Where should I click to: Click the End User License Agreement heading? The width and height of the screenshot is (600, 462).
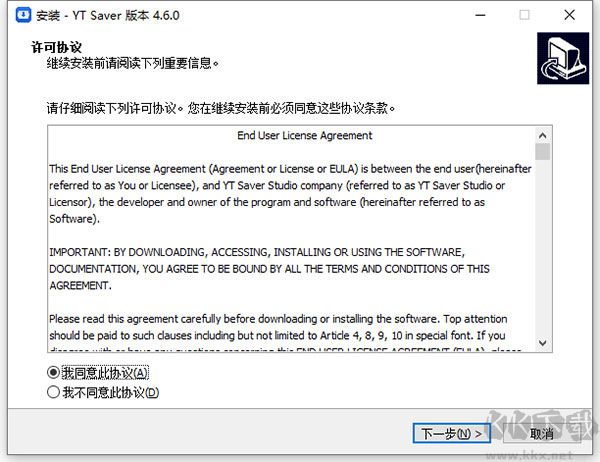tap(305, 135)
